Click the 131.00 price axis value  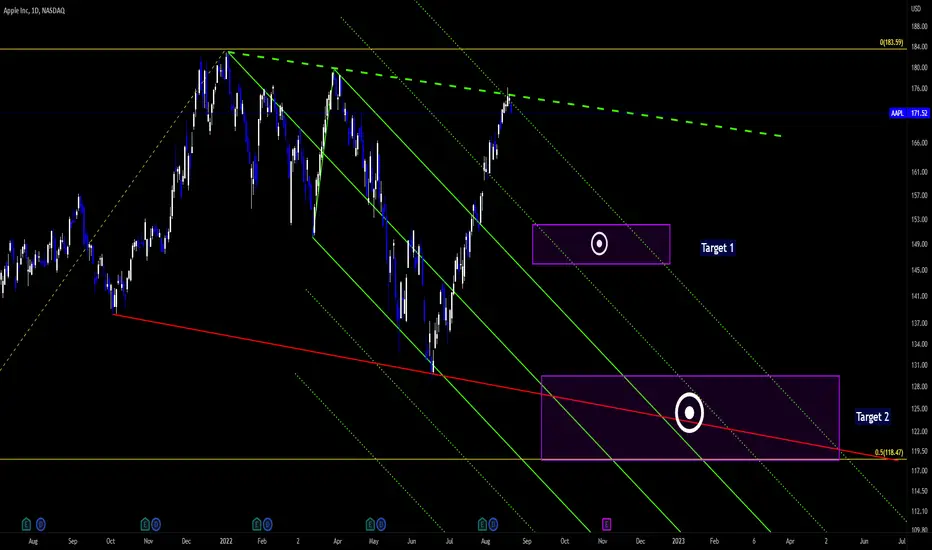(x=919, y=365)
